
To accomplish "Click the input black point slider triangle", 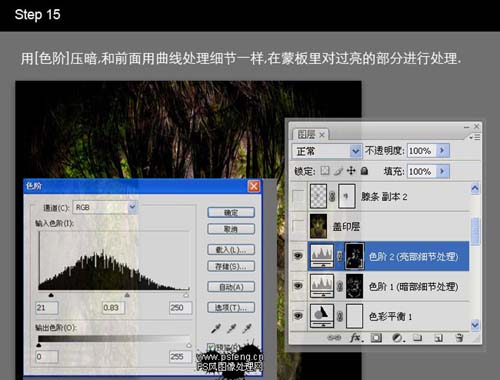I will click(x=51, y=295).
